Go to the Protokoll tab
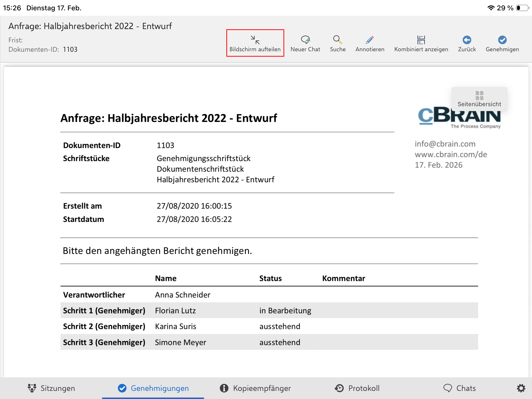The image size is (532, 399). [357, 388]
